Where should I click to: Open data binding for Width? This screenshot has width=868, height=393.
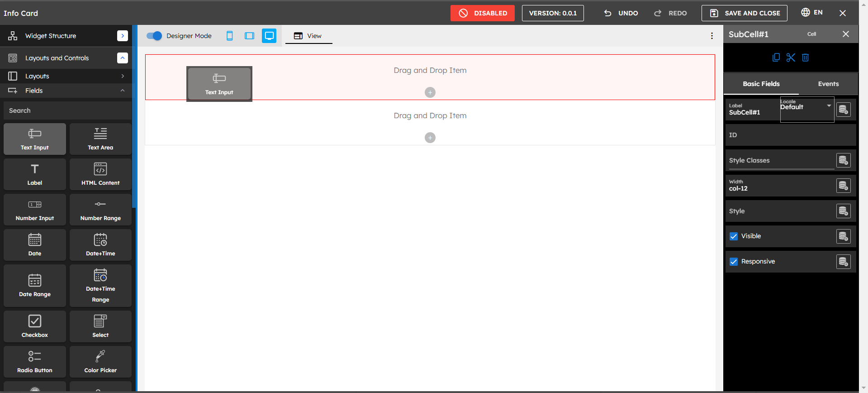pyautogui.click(x=844, y=186)
